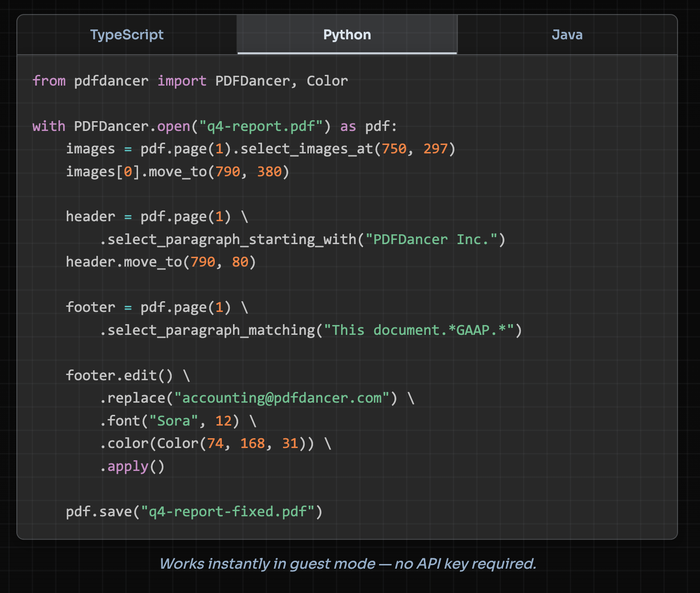Click the select_images_at method name
Screen dimensions: 700x593
(x=306, y=149)
